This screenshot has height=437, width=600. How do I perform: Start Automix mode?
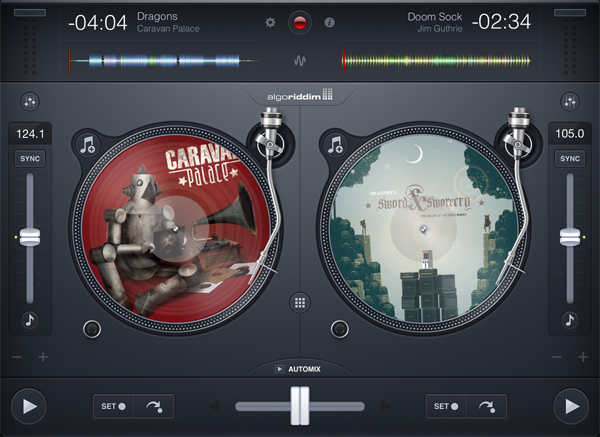pyautogui.click(x=299, y=369)
